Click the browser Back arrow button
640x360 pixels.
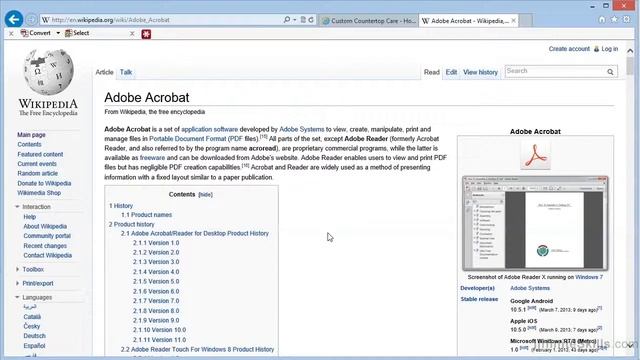[x=14, y=19]
